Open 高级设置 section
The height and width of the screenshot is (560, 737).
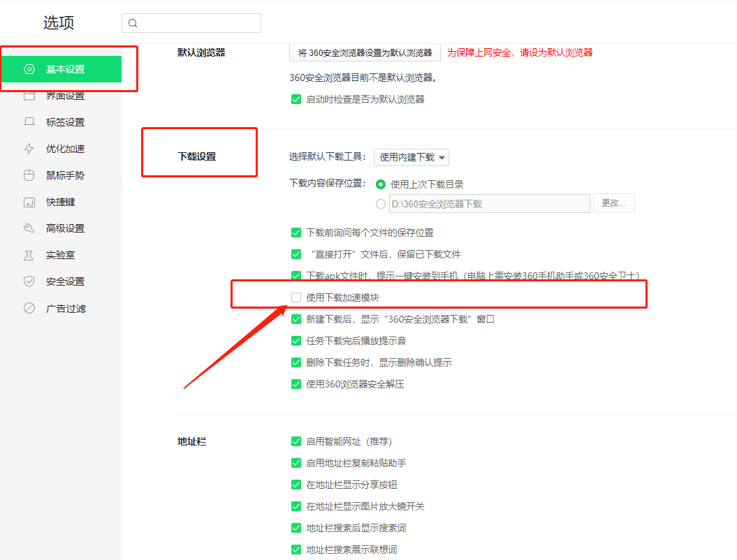(x=61, y=228)
